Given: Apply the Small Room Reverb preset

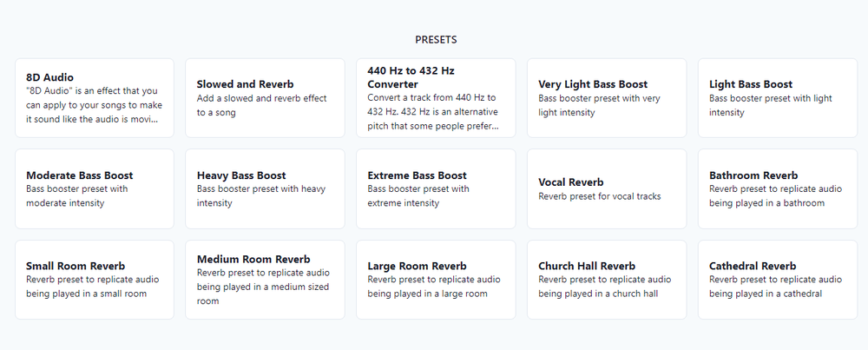Looking at the screenshot, I should tap(94, 280).
